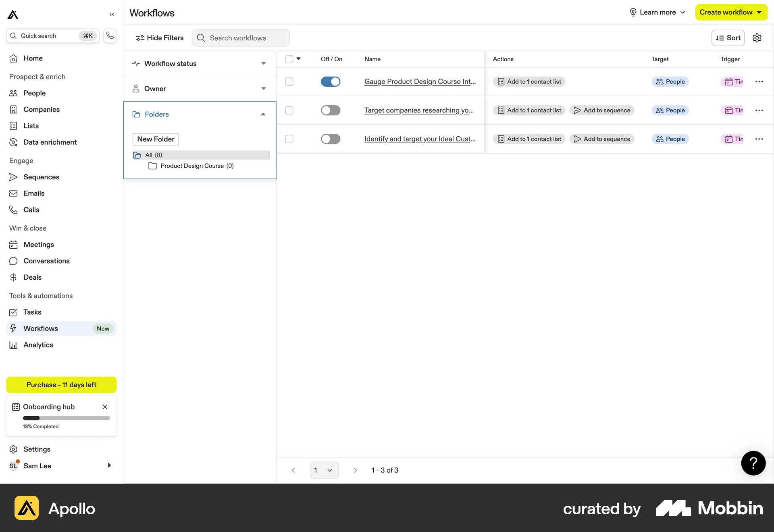
Task: Select the Sequences icon in sidebar
Action: point(13,177)
